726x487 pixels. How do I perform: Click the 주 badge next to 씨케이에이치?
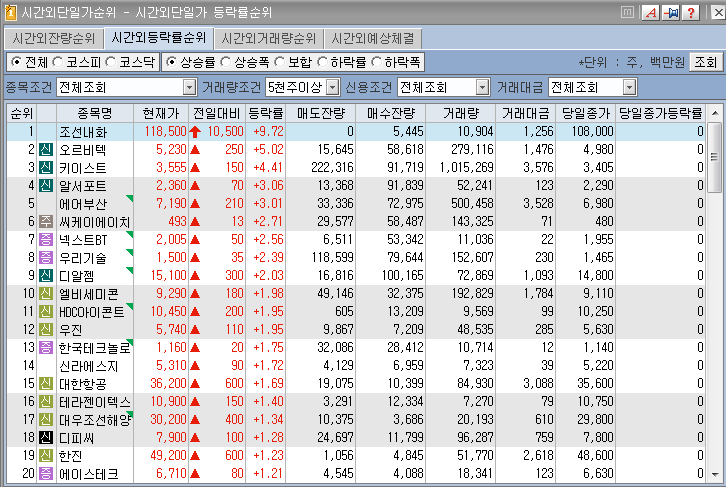coord(45,222)
